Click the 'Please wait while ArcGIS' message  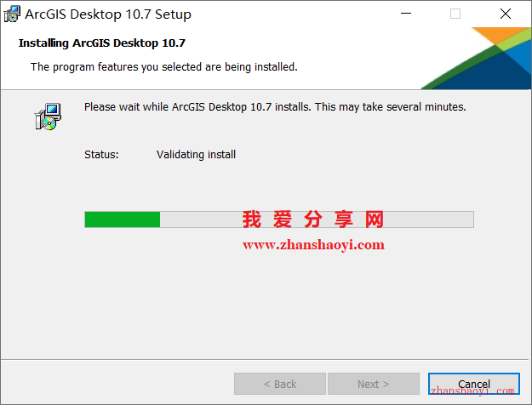[x=275, y=107]
